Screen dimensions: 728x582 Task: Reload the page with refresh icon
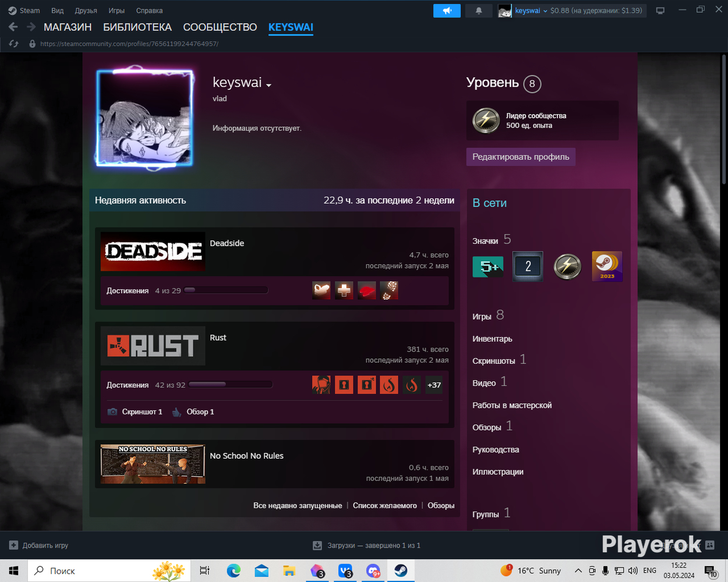click(14, 44)
